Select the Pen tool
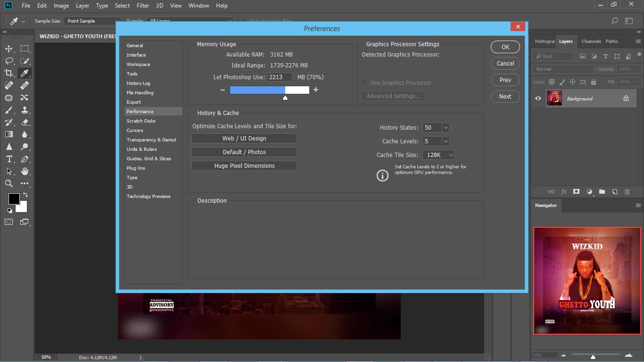Viewport: 644px width, 362px height. (x=25, y=159)
